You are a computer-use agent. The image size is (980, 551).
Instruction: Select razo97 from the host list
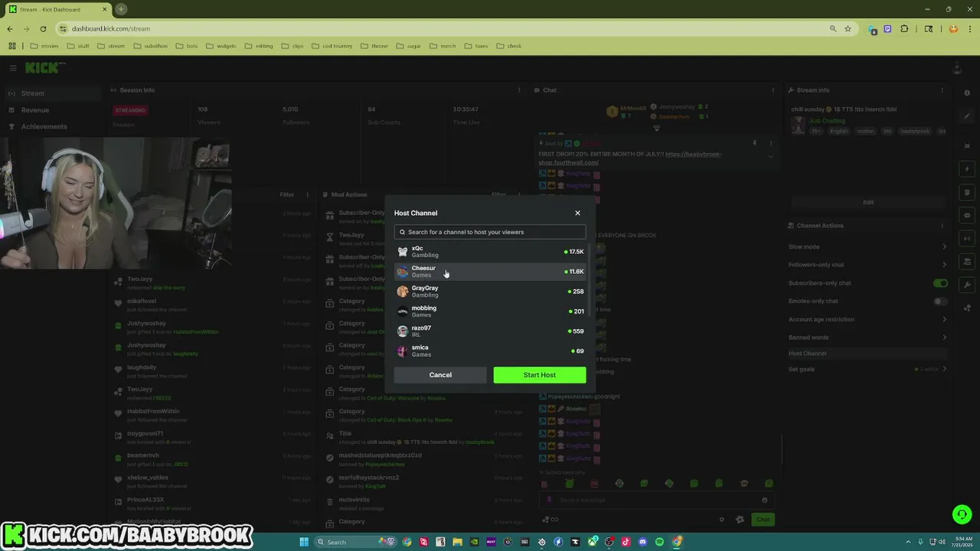(x=490, y=331)
